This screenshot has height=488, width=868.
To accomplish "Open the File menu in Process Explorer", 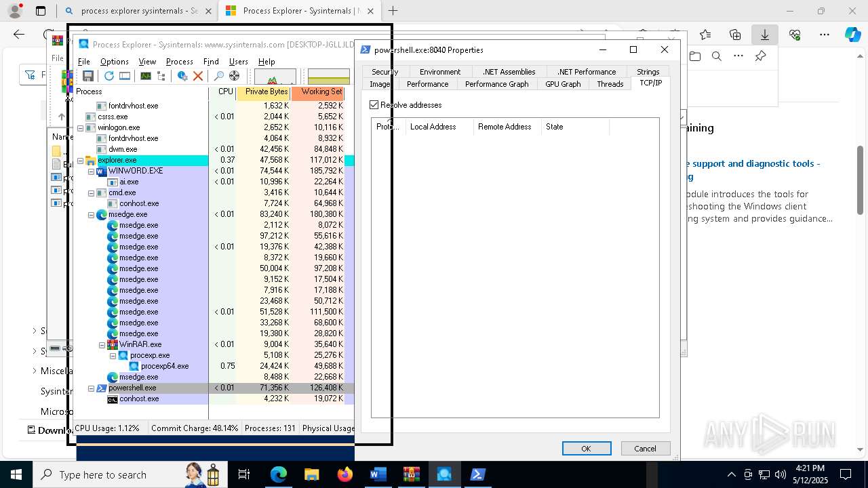I will coord(84,62).
